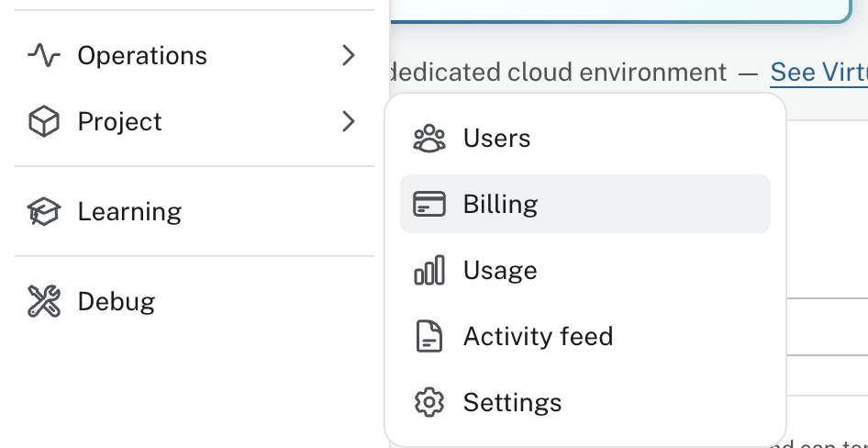This screenshot has width=868, height=448.
Task: Click the Billing credit card icon
Action: [429, 204]
